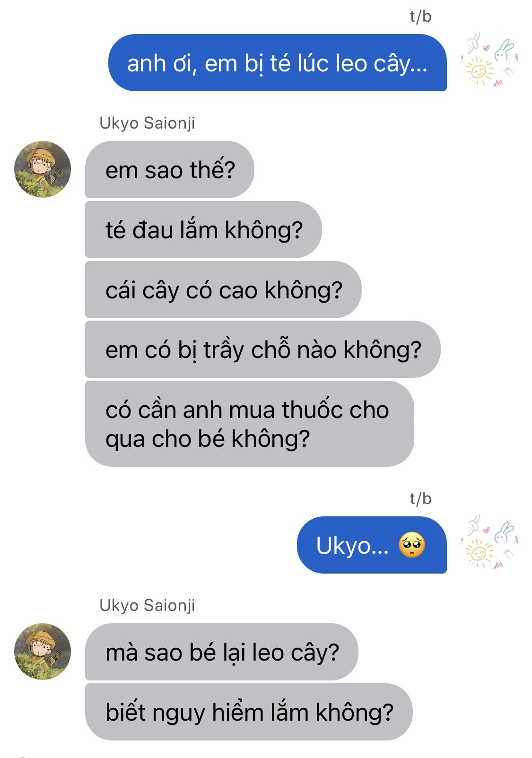Click the top 't/b' sender label
532x758 pixels.
tap(420, 17)
